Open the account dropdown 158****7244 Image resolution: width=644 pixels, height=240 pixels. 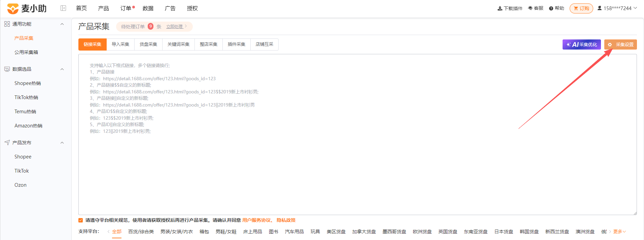click(x=617, y=8)
